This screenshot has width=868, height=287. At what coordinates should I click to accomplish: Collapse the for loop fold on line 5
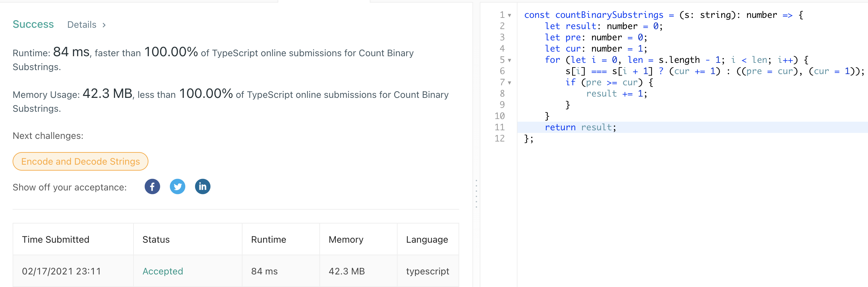click(x=510, y=61)
